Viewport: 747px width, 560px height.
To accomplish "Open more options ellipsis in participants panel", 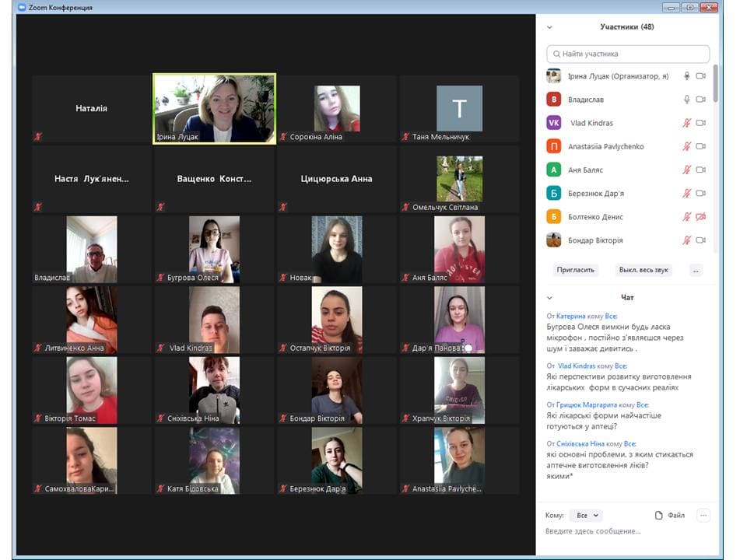I will (x=696, y=270).
